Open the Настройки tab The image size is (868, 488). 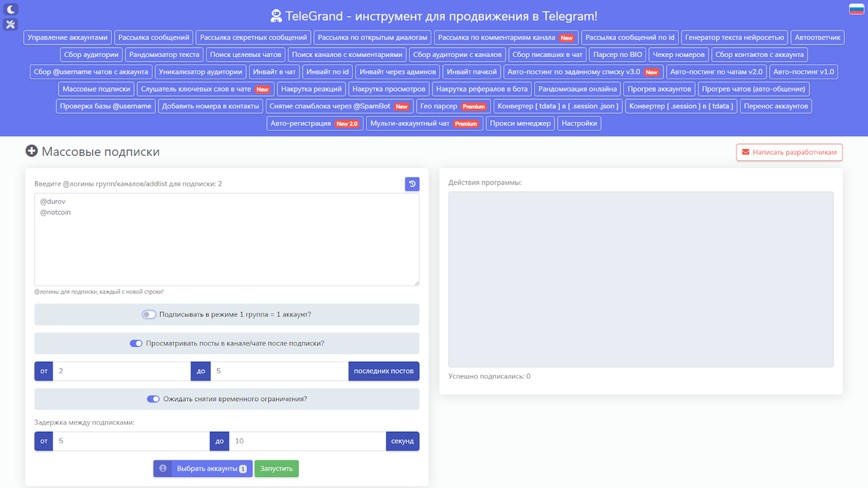[579, 123]
